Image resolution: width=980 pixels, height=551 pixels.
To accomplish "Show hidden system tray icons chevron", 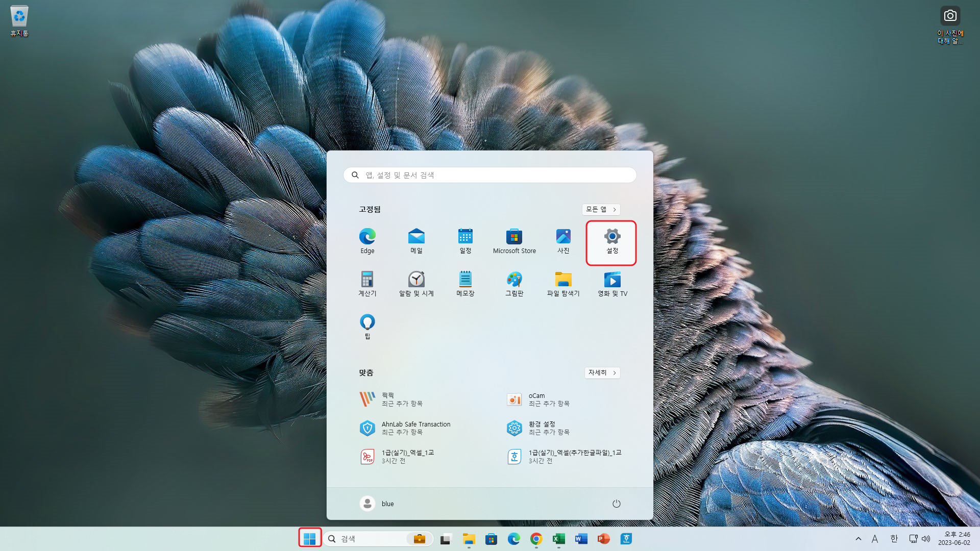I will pyautogui.click(x=858, y=539).
